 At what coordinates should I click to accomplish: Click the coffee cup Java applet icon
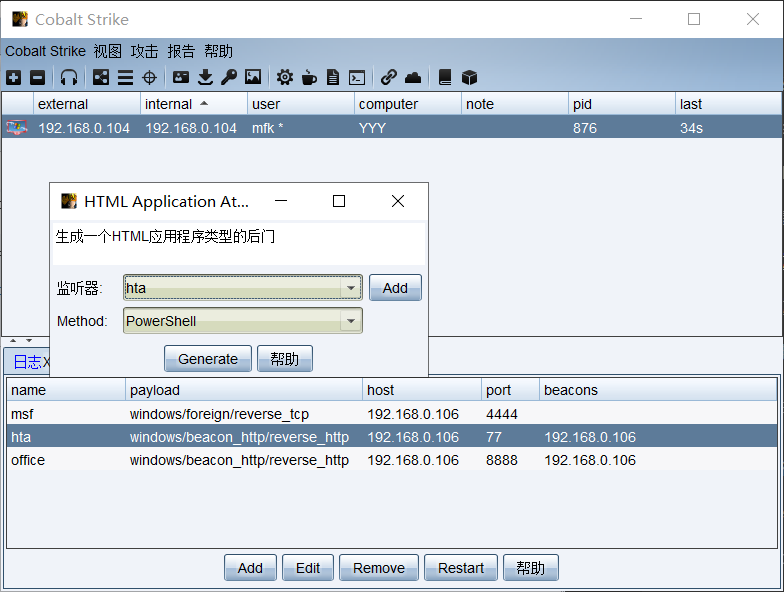(309, 77)
